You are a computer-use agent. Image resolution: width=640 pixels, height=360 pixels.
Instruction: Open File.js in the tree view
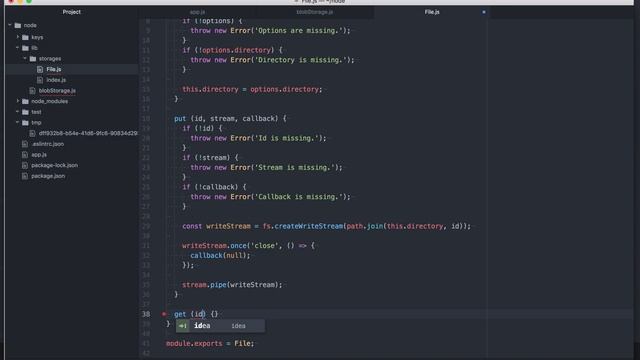[54, 69]
